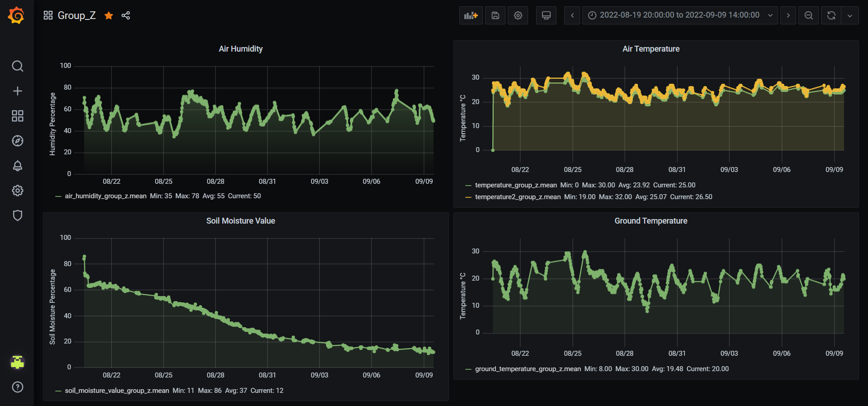Open Alerting bell icon
This screenshot has height=406, width=868.
coord(17,166)
